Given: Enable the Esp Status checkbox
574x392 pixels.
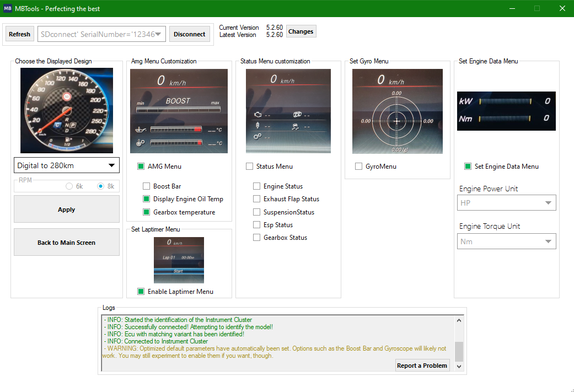Looking at the screenshot, I should pos(257,225).
